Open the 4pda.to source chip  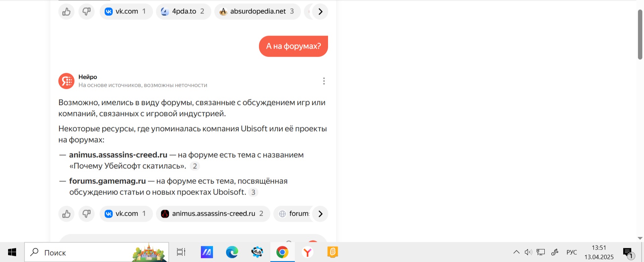click(183, 11)
